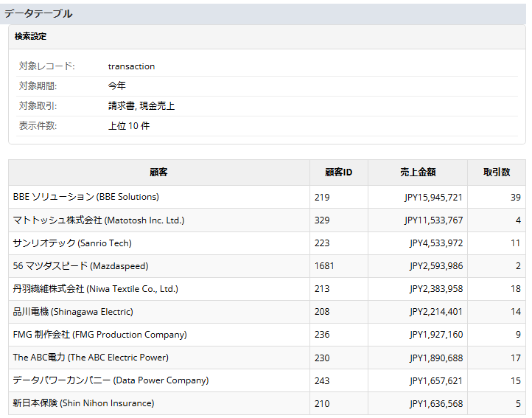Click the amount JPY1,636,568

(x=436, y=403)
